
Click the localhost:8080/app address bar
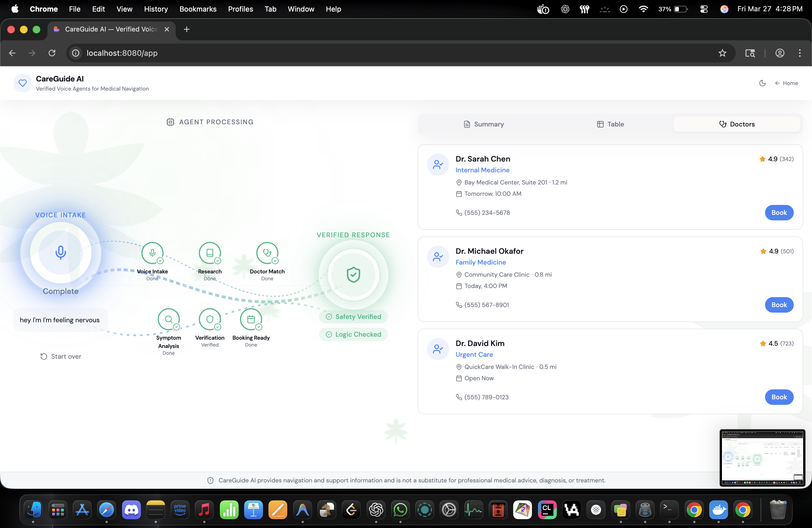122,53
